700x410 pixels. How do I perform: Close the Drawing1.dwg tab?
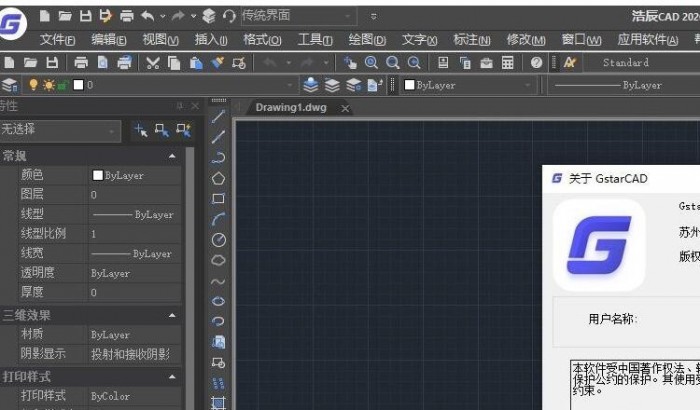[345, 109]
